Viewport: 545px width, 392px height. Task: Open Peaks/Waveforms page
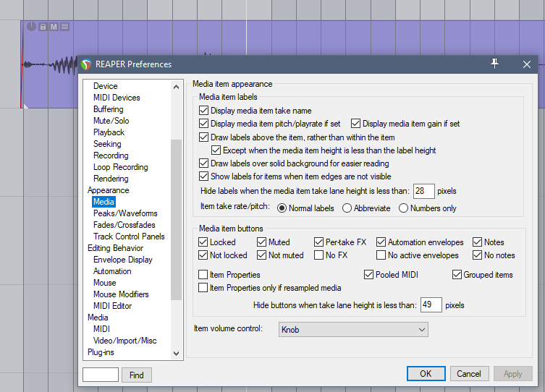125,213
